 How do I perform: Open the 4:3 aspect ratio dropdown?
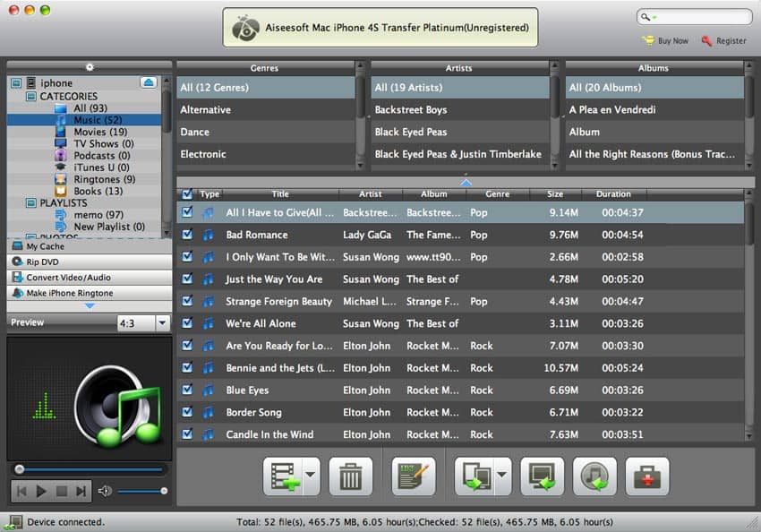[162, 322]
